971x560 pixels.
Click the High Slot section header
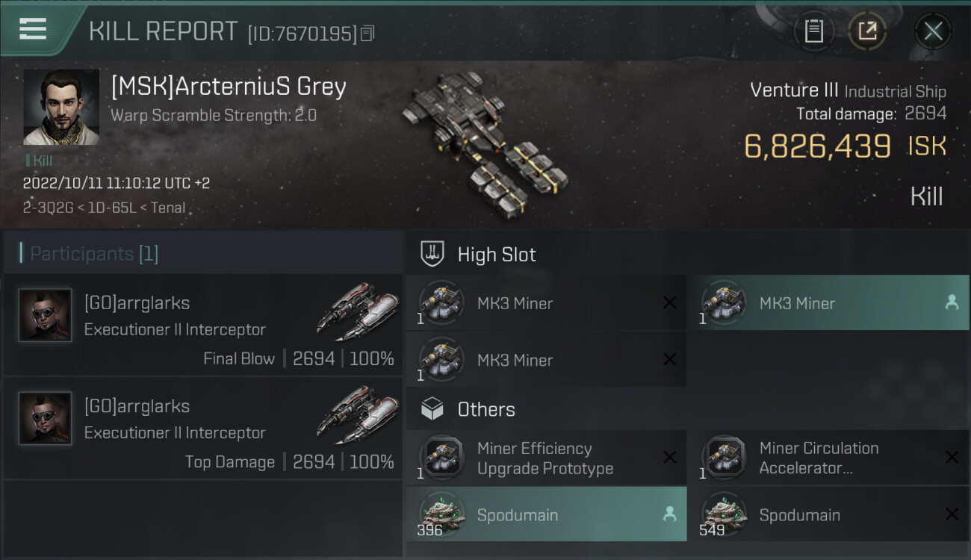tap(496, 255)
